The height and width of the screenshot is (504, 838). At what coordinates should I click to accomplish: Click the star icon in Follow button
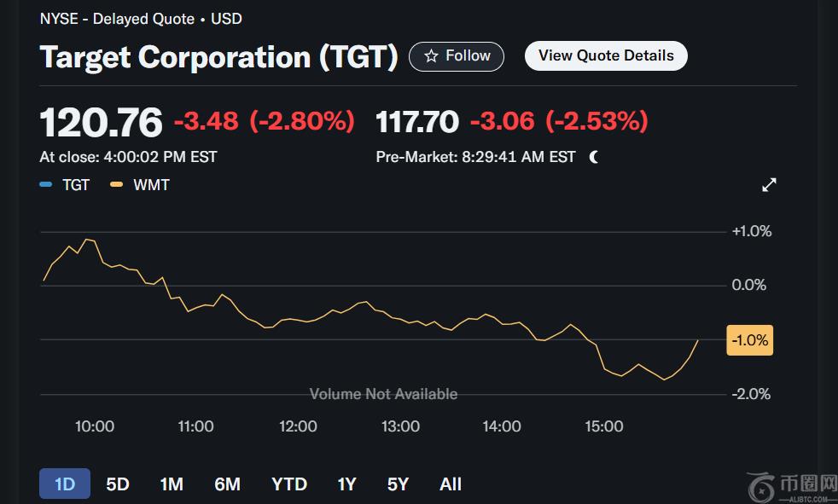tap(431, 56)
